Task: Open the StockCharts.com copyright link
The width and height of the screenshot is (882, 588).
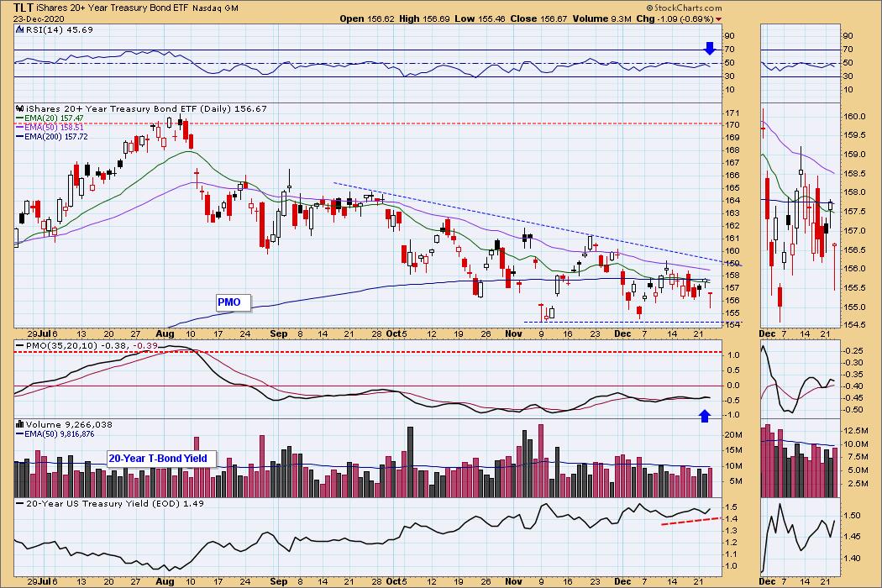Action: pos(684,8)
